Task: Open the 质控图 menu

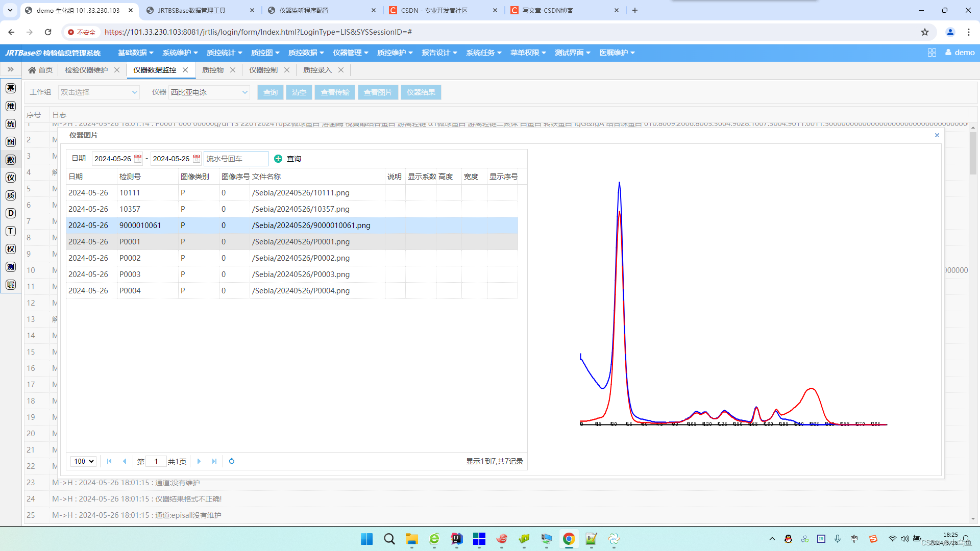Action: click(x=265, y=53)
